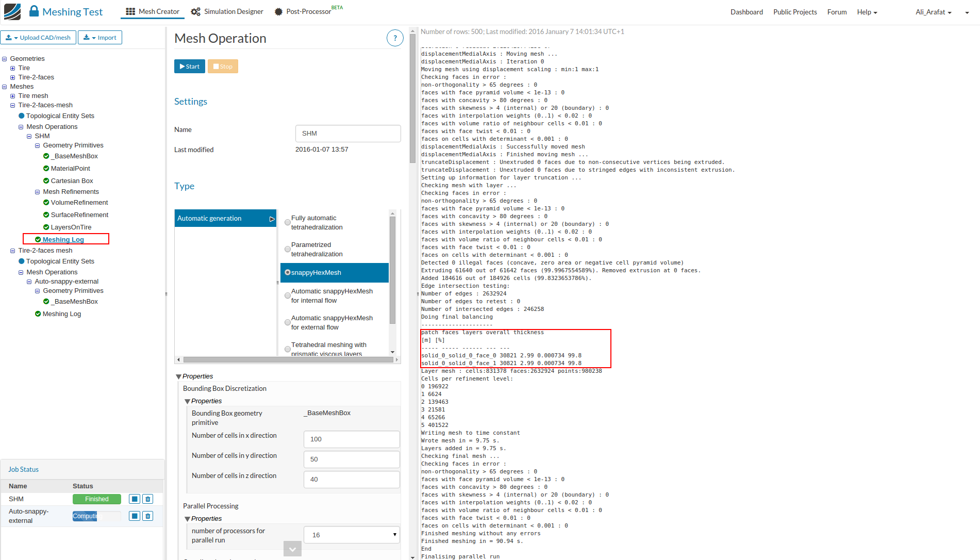Edit number of cells in z direction field
This screenshot has width=980, height=560.
pos(352,480)
